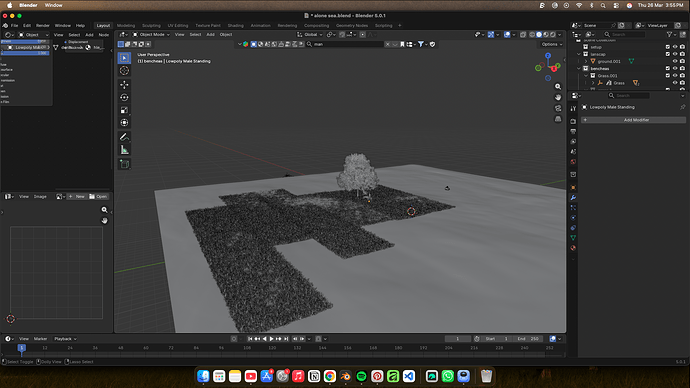Switch orthographic/perspective view grid icon
690x388 pixels.
pyautogui.click(x=558, y=119)
